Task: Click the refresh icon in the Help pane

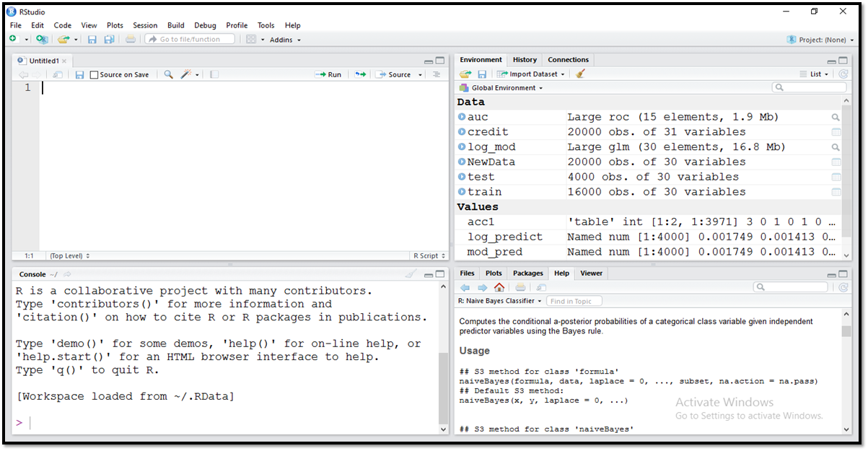Action: click(843, 286)
